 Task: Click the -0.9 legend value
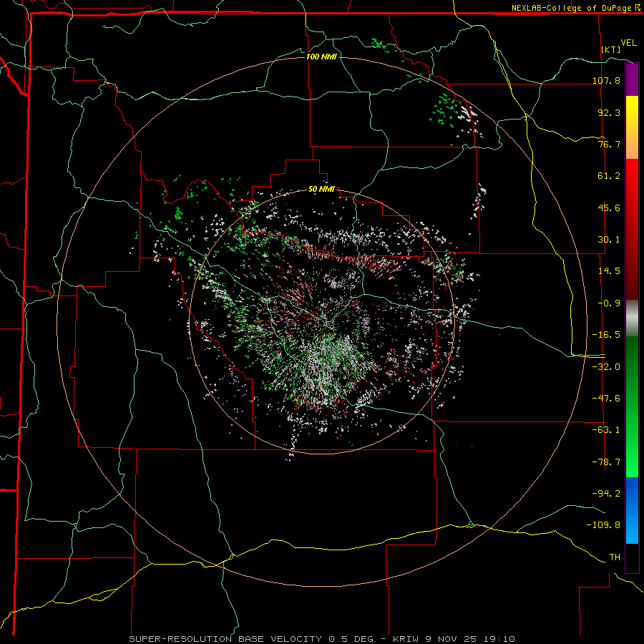609,303
